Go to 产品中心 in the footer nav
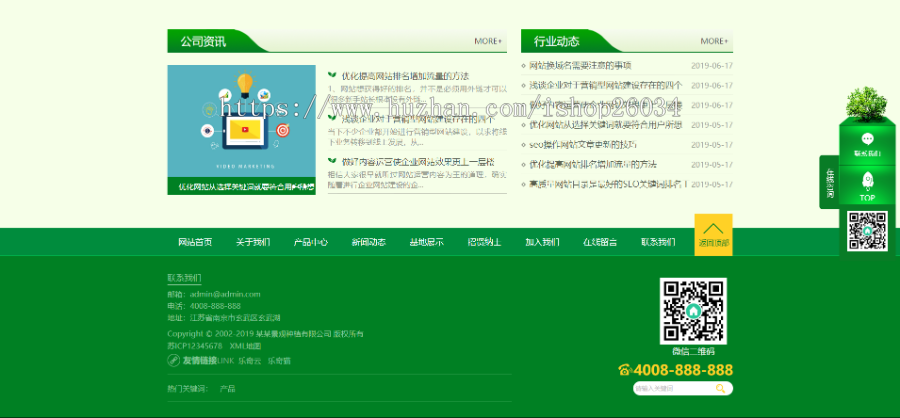Screen dimensions: 900x418 311,242
